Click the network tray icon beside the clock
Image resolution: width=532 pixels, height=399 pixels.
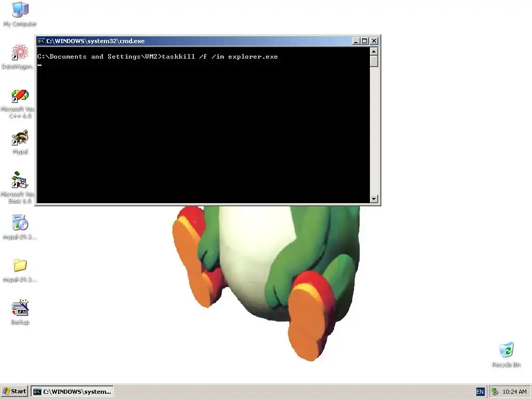[x=495, y=392]
